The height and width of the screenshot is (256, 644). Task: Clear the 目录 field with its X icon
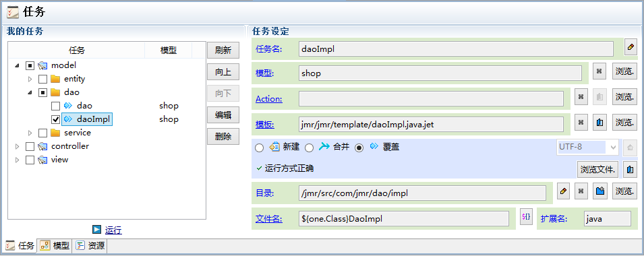click(581, 191)
